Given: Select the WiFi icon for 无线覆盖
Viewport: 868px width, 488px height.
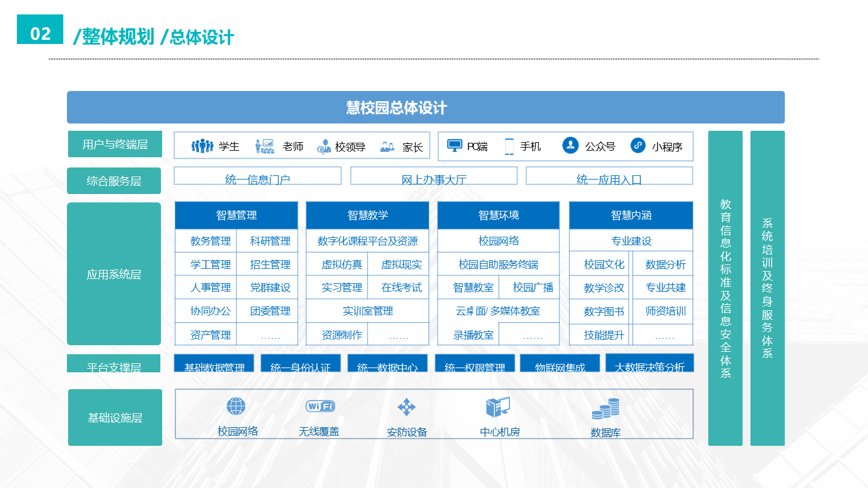Looking at the screenshot, I should pyautogui.click(x=320, y=407).
